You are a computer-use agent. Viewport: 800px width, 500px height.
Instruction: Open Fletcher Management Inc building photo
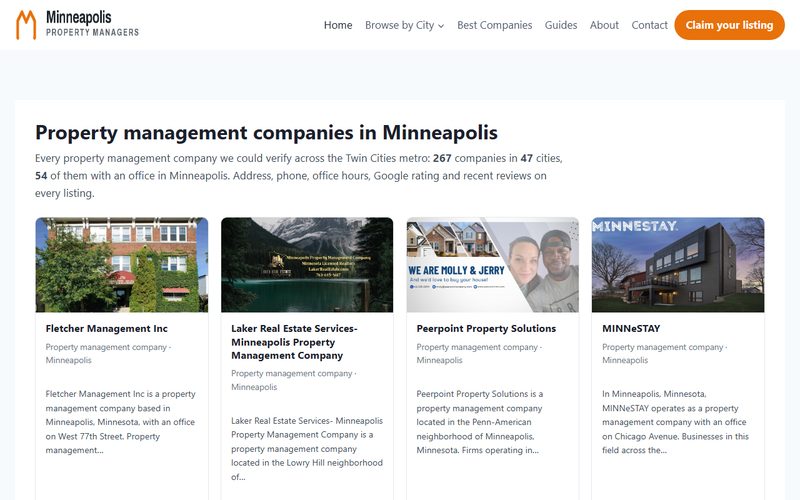pyautogui.click(x=122, y=265)
